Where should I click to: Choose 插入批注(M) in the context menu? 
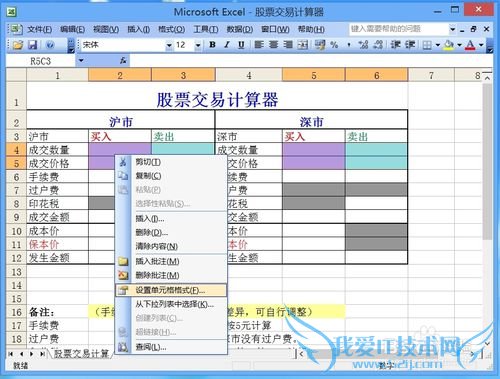click(171, 262)
